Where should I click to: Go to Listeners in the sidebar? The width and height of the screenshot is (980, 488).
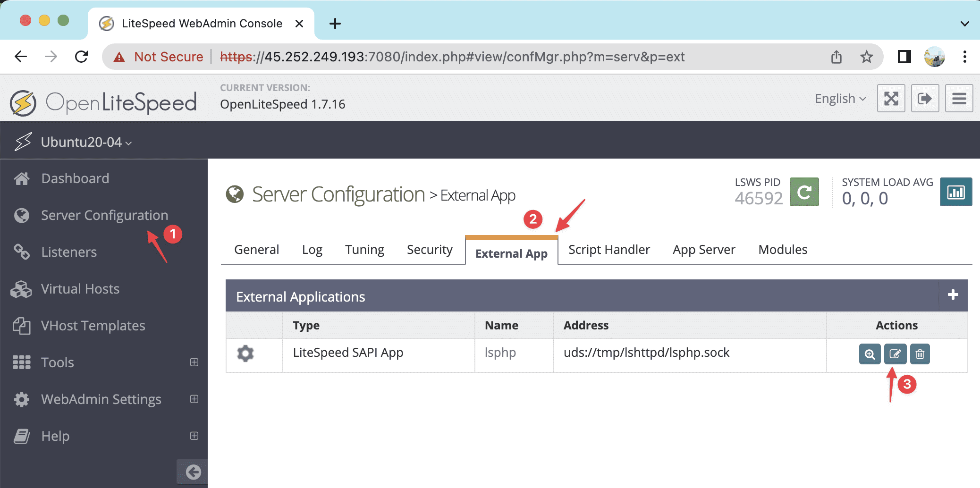pos(69,252)
